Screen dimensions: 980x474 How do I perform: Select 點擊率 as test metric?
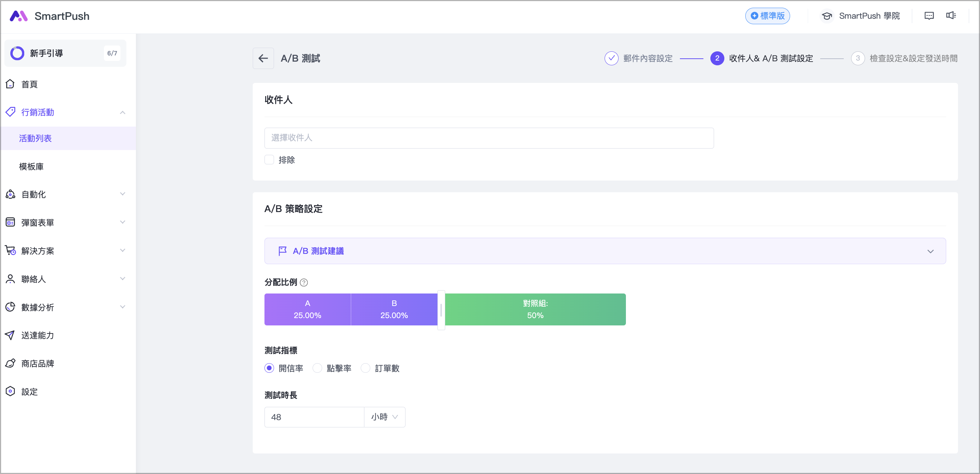[x=317, y=368]
